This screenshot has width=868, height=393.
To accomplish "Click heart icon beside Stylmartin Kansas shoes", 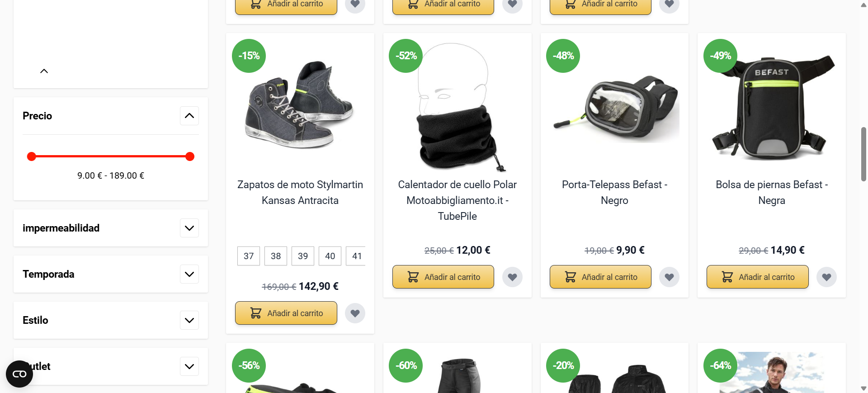I will (x=355, y=313).
